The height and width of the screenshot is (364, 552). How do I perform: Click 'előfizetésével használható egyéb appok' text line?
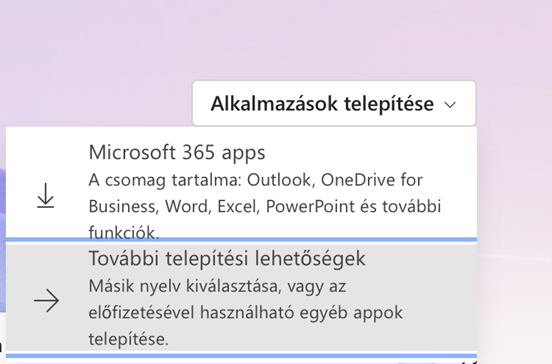point(245,313)
